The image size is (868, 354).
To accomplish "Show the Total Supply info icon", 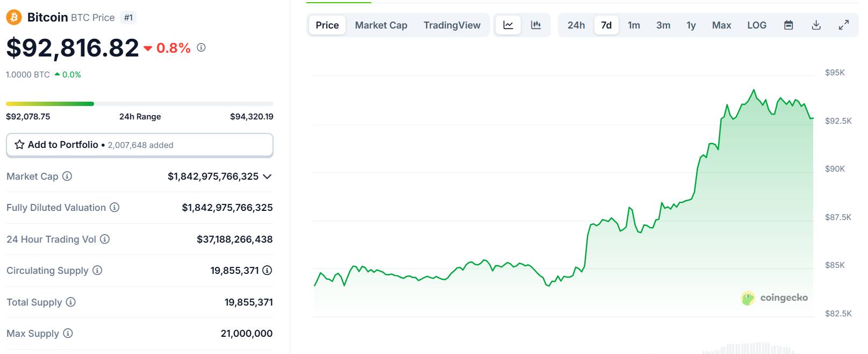I will click(71, 302).
